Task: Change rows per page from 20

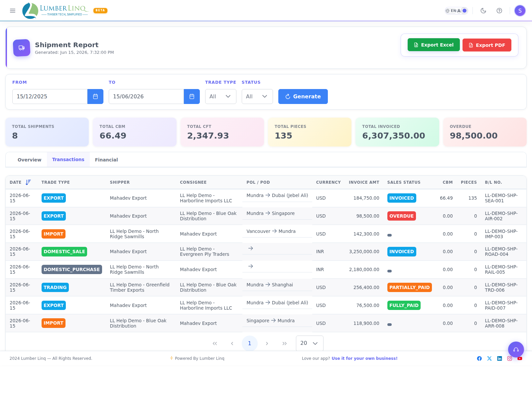Action: [310, 343]
